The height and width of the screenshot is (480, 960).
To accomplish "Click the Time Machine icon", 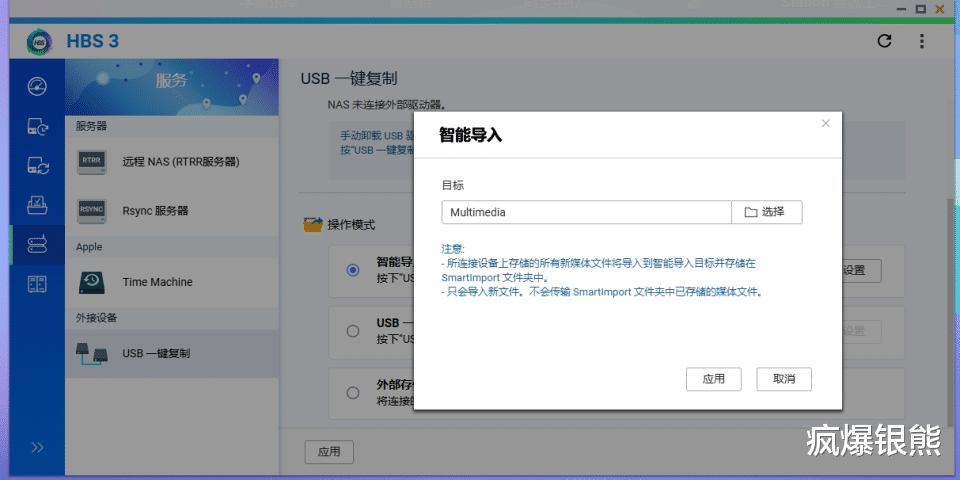I will [x=92, y=282].
